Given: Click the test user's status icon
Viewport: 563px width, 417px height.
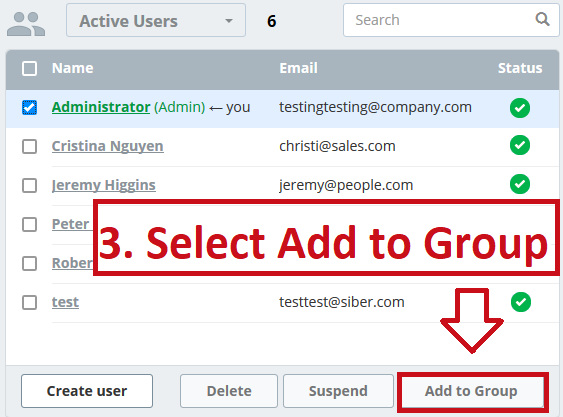Looking at the screenshot, I should 521,302.
